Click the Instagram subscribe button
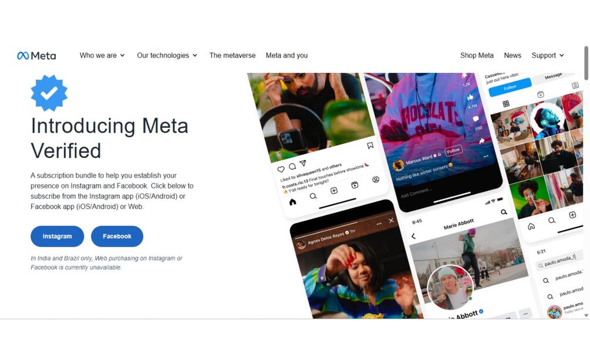 click(x=57, y=237)
